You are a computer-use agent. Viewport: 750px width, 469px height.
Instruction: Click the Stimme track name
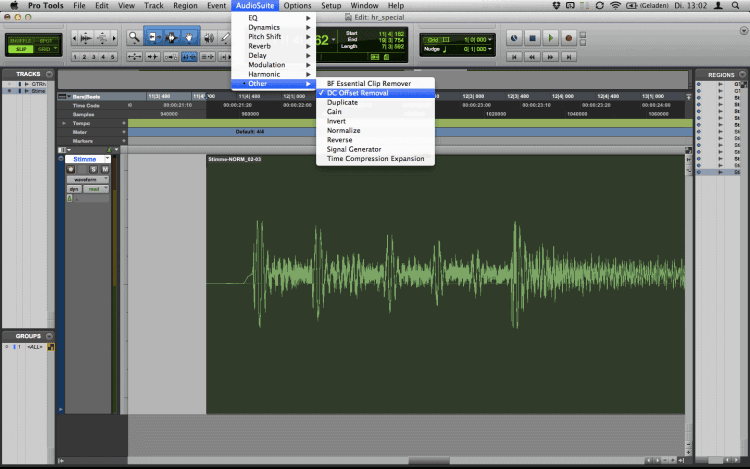(x=84, y=159)
